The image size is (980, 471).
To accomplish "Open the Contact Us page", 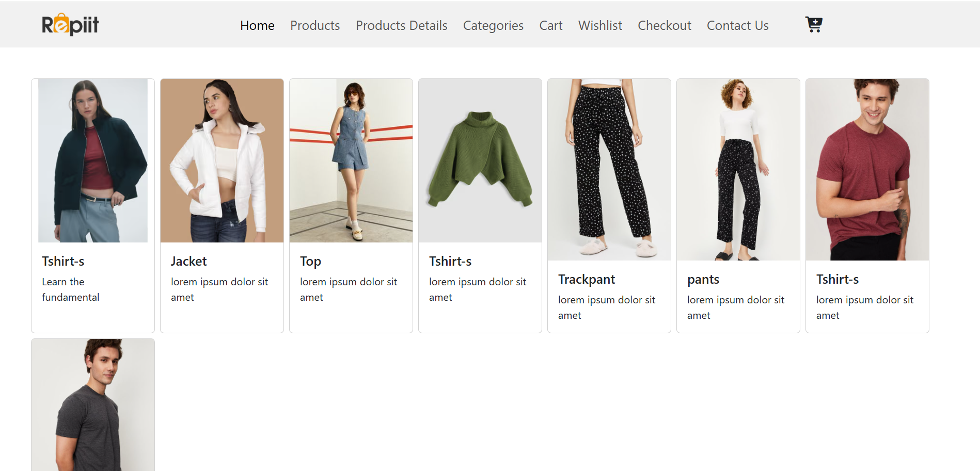I will click(x=737, y=25).
